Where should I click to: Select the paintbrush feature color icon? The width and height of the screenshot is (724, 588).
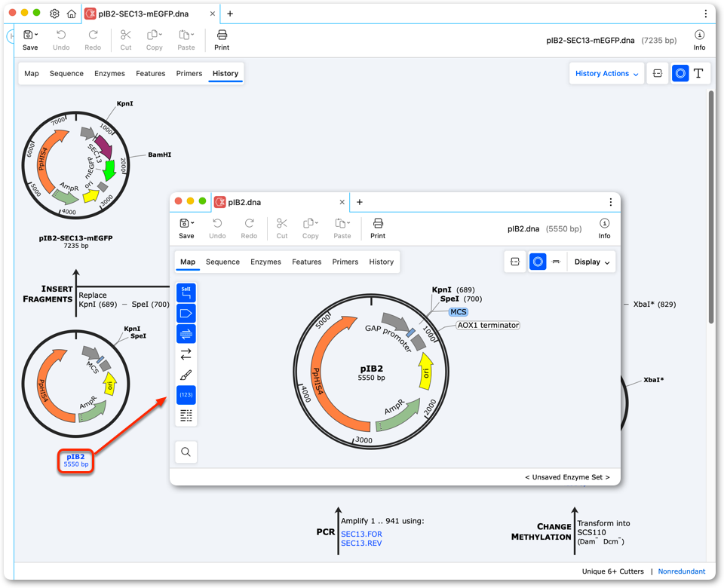point(186,375)
